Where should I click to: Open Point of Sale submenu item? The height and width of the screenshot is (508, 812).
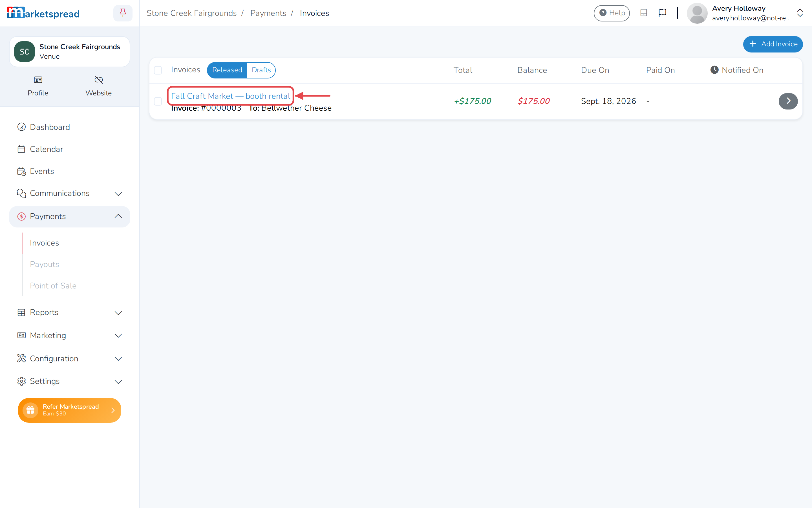(53, 286)
